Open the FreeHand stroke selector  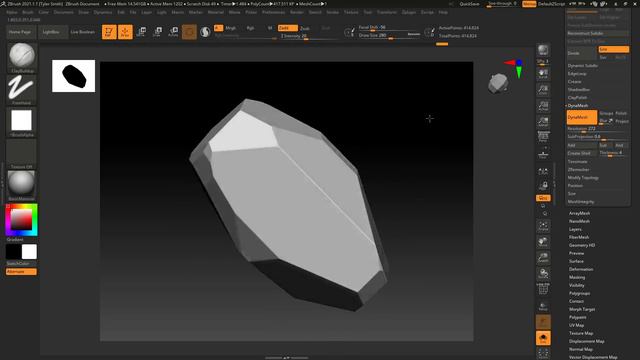point(21,89)
